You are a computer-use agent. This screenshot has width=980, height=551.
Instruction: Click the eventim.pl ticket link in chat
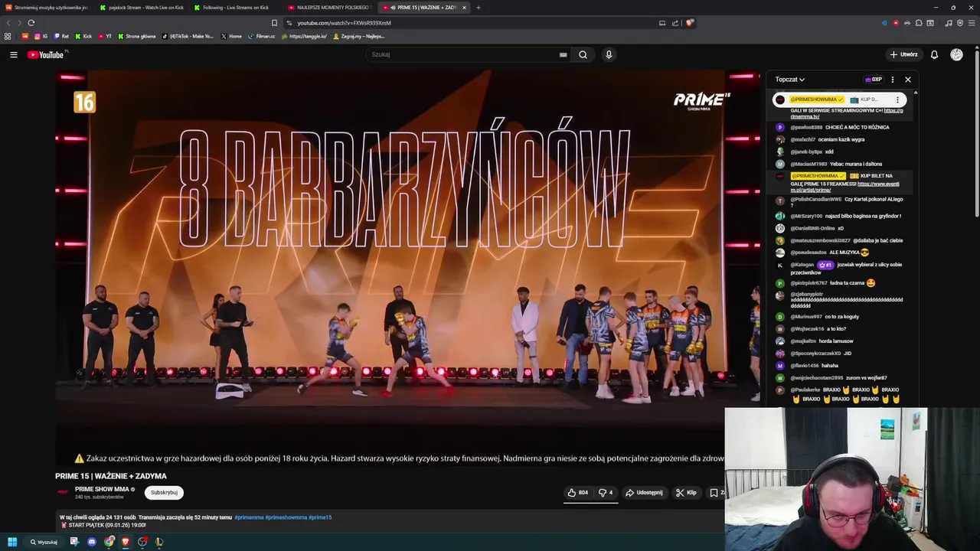click(x=844, y=187)
